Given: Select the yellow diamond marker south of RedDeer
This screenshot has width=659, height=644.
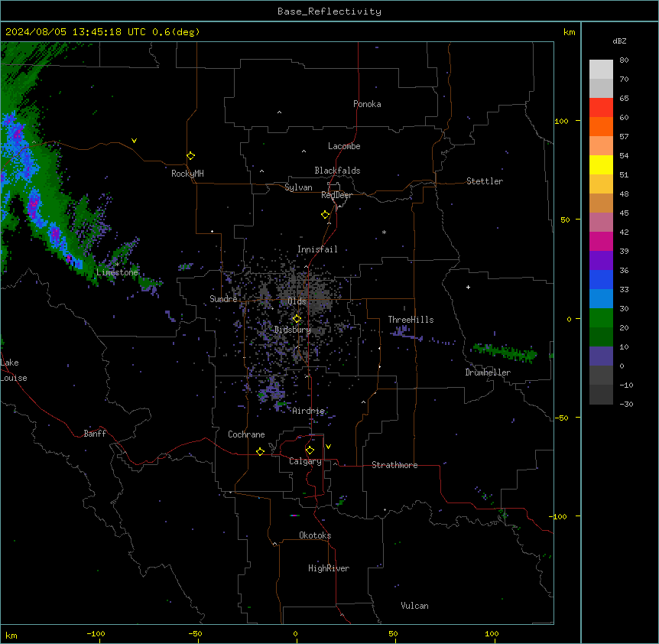Looking at the screenshot, I should click(326, 215).
